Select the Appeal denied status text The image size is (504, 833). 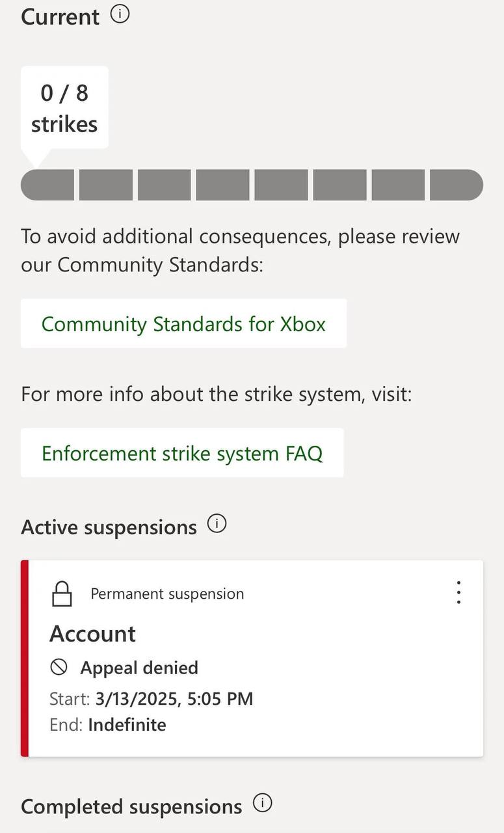click(x=139, y=668)
